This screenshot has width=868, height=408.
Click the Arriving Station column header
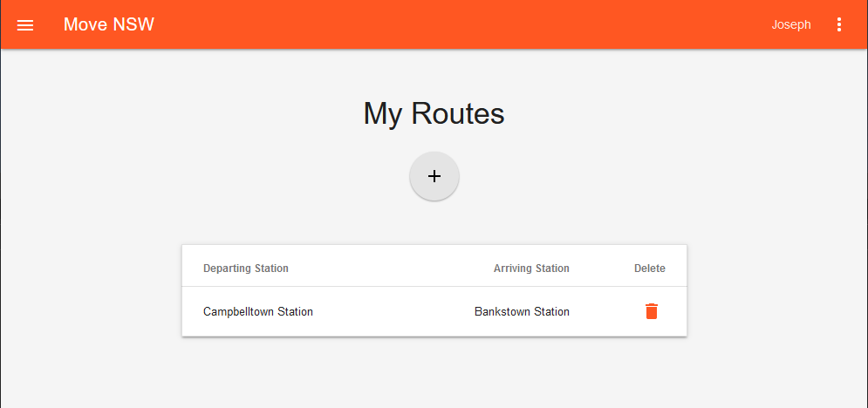[x=531, y=269]
